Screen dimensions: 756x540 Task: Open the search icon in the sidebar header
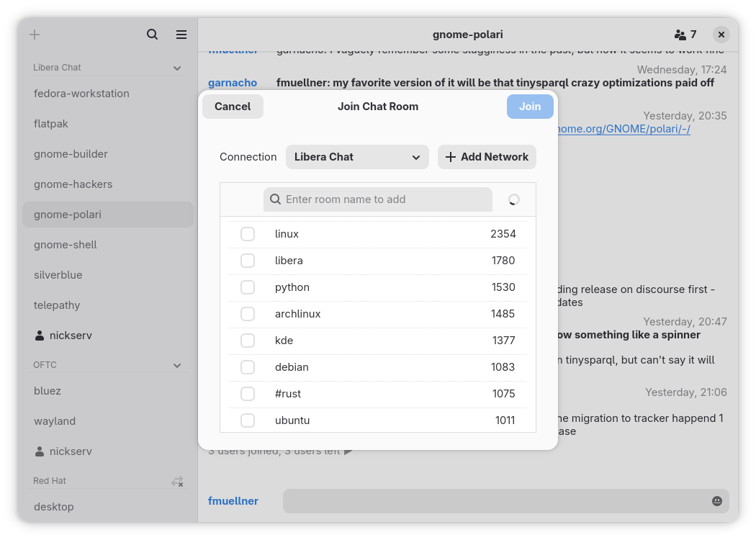152,35
